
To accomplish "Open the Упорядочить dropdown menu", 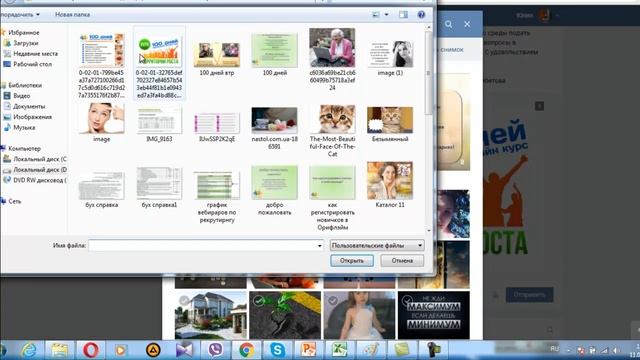I will [20, 15].
